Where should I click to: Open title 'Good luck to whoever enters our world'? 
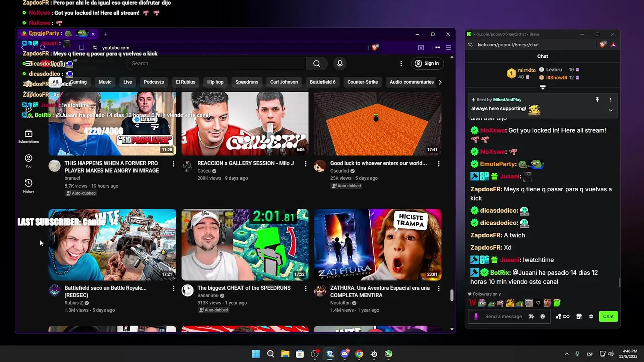[x=378, y=163]
